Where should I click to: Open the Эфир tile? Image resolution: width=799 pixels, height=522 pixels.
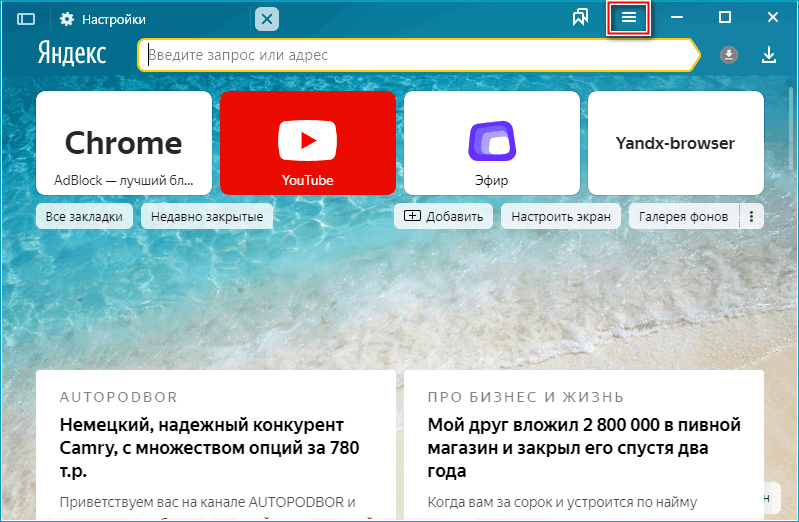click(492, 143)
